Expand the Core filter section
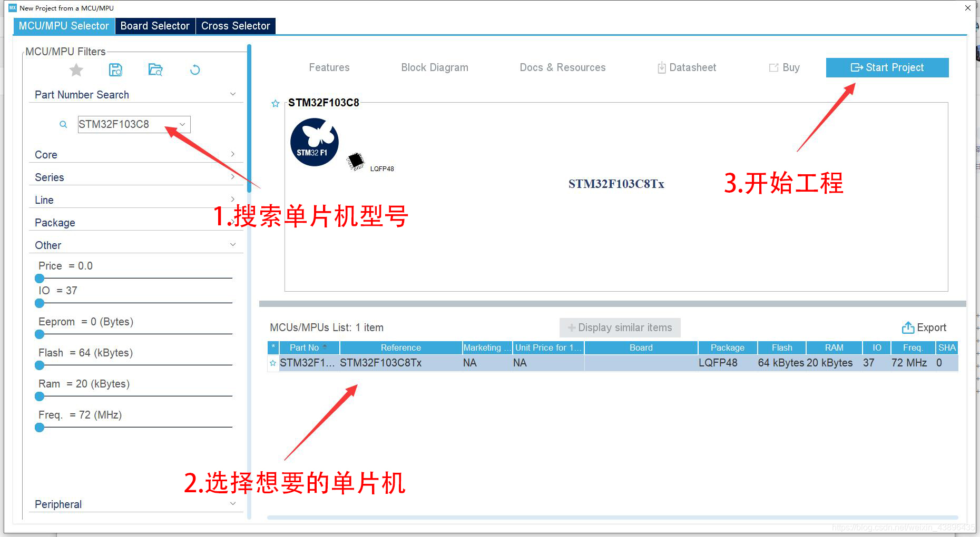 233,154
